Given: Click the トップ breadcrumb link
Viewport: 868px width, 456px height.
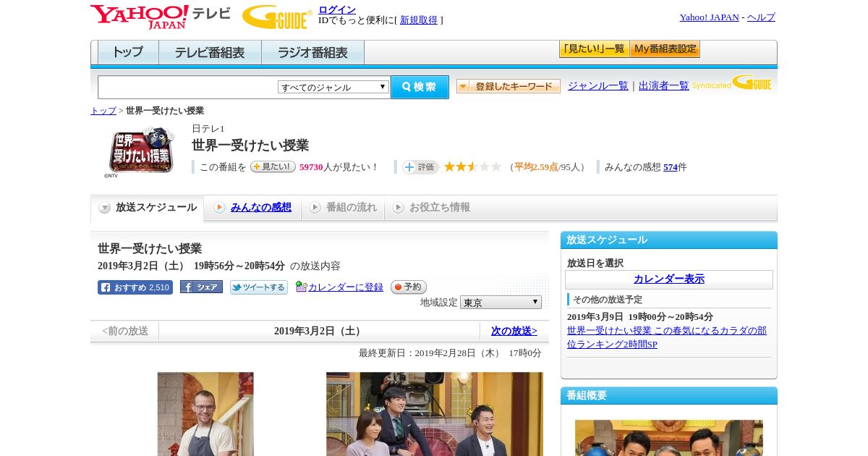Looking at the screenshot, I should click(x=103, y=111).
